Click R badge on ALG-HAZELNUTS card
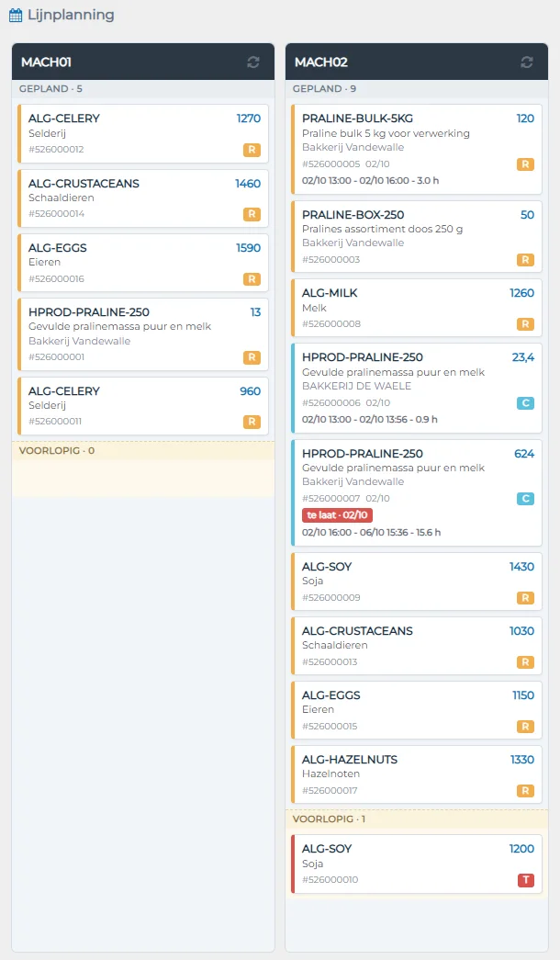The width and height of the screenshot is (560, 960). coord(525,790)
